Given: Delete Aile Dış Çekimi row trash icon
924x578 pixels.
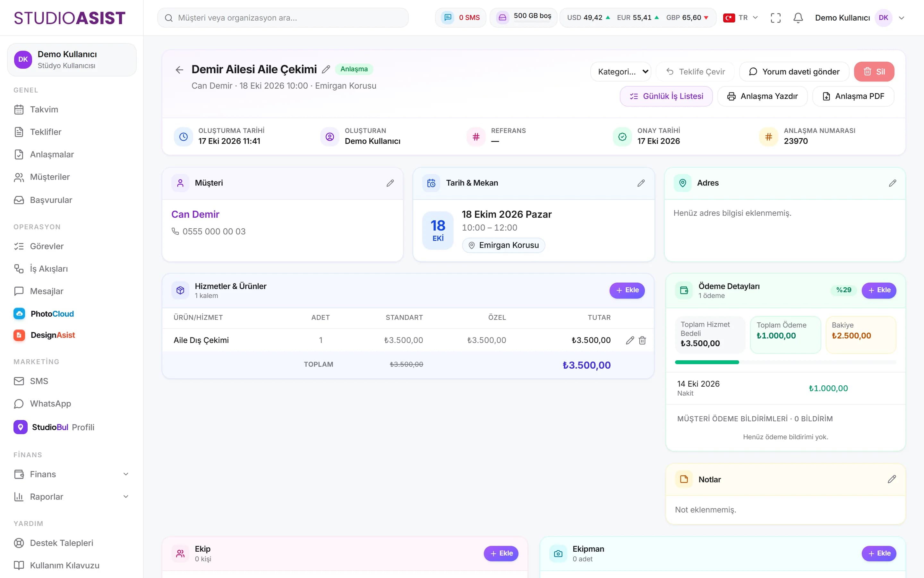Looking at the screenshot, I should point(642,340).
